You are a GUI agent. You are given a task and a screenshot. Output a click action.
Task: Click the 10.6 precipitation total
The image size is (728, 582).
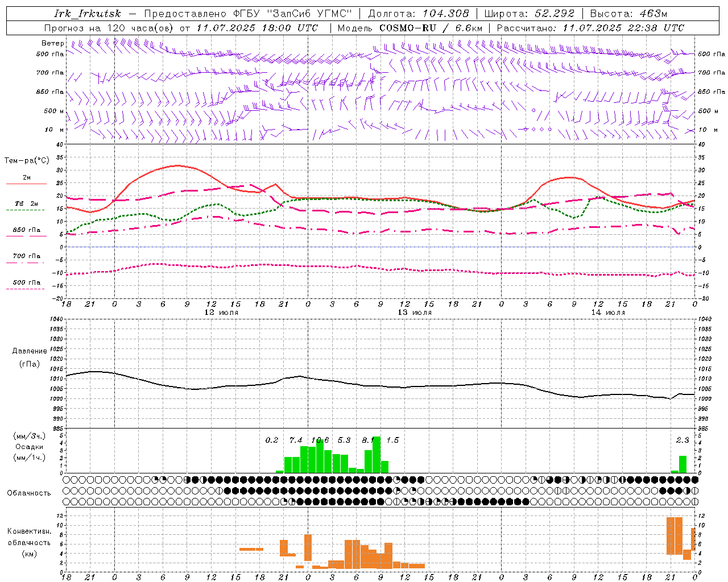320,440
